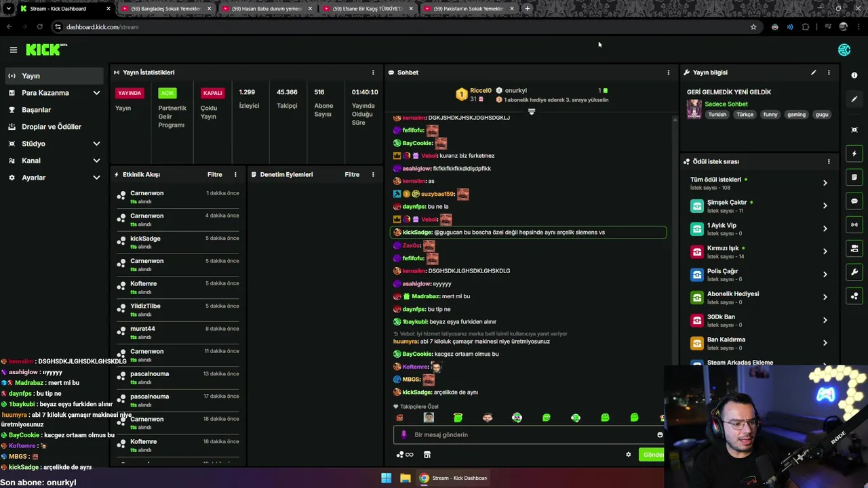Screen dimensions: 868x488
Task: Toggle the broadcast signal widget in right sidebar
Action: (x=854, y=224)
